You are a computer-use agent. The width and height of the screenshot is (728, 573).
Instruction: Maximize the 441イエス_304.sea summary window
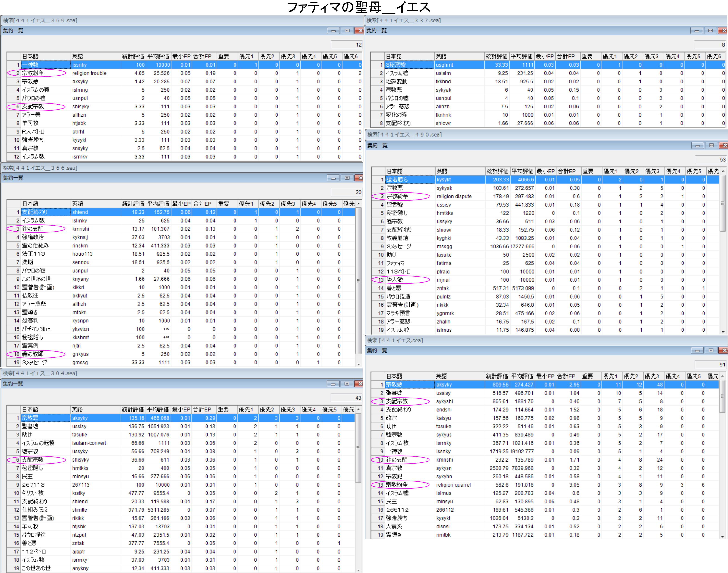point(347,384)
